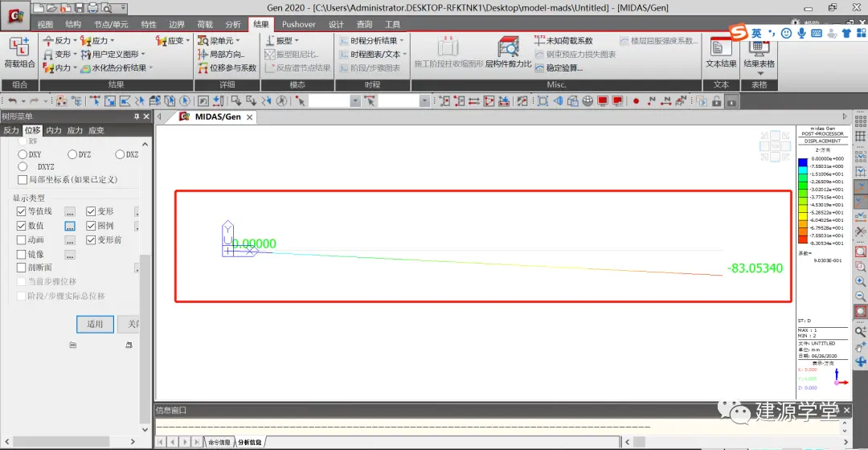Switch to the Pushover ribbon tab
This screenshot has height=450, width=868.
click(298, 24)
